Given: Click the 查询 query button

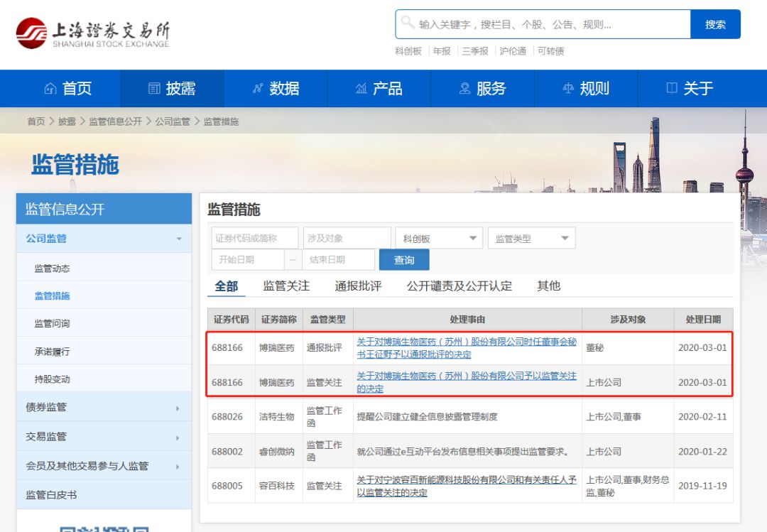Looking at the screenshot, I should click(x=404, y=260).
